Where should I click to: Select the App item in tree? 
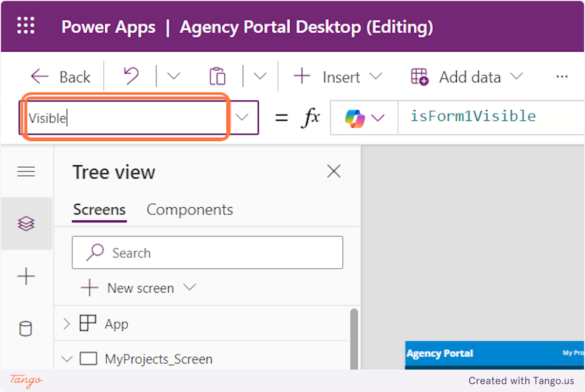117,324
